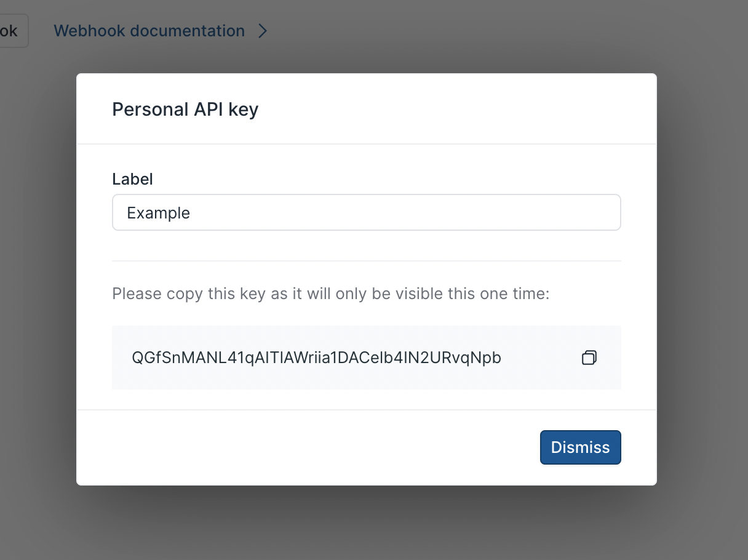
Task: Copy the API key with the copy icon
Action: 589,358
